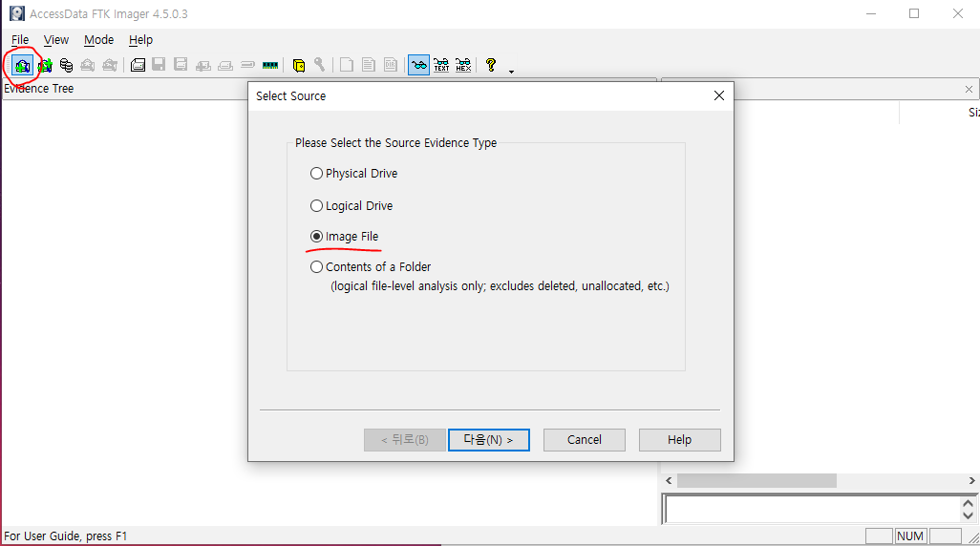Open the View menu
This screenshot has width=980, height=546.
coord(56,40)
